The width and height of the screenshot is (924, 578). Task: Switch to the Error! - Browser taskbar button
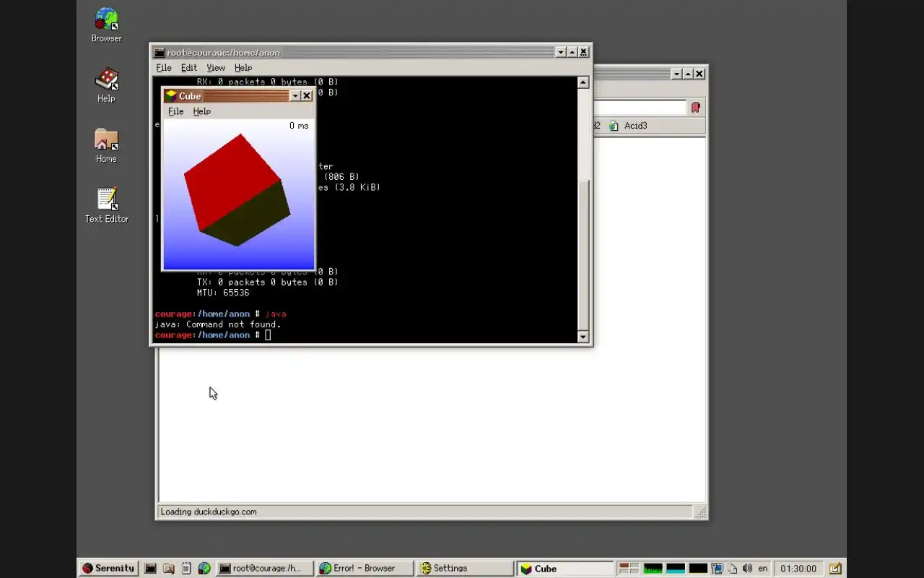[365, 569]
